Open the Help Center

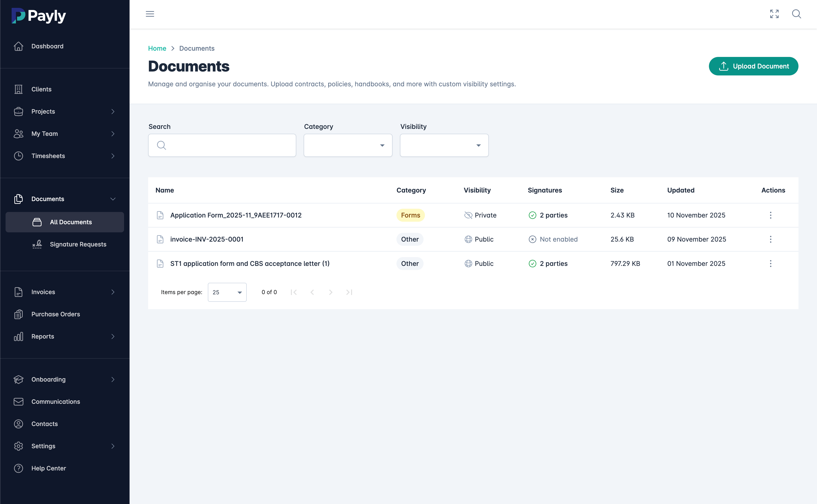pos(48,468)
